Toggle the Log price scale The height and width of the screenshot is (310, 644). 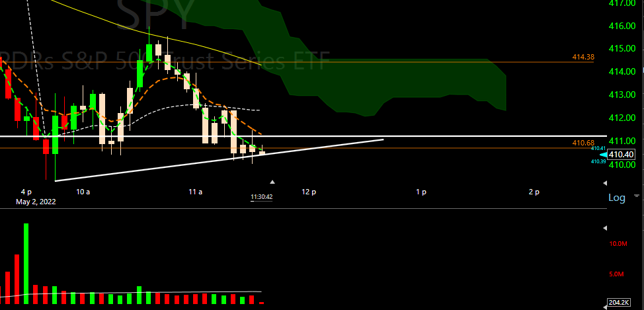pyautogui.click(x=616, y=198)
